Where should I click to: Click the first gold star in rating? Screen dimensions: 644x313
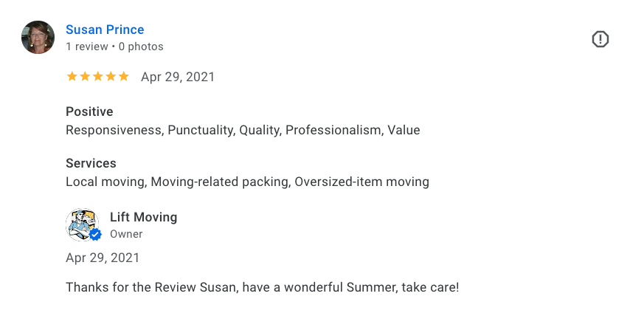(x=72, y=76)
